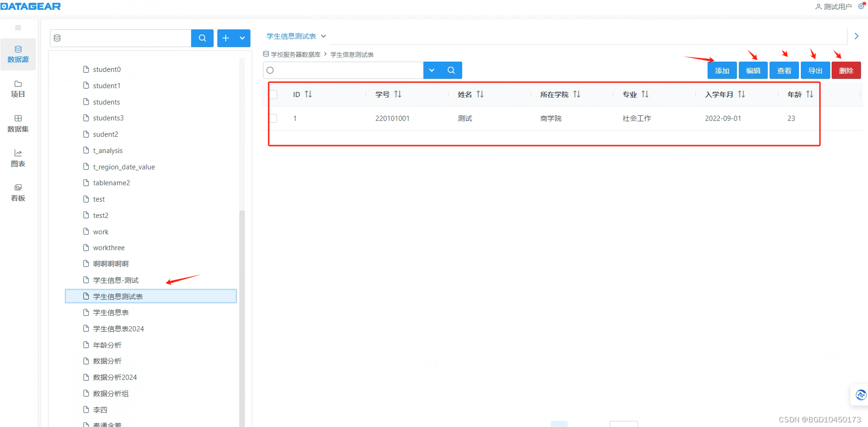
Task: Open the settings gear at top right
Action: pos(861,6)
